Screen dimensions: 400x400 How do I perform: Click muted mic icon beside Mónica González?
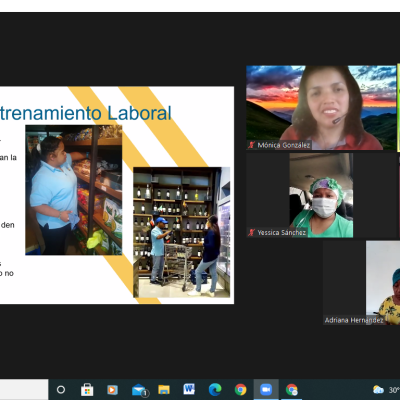[x=251, y=145]
